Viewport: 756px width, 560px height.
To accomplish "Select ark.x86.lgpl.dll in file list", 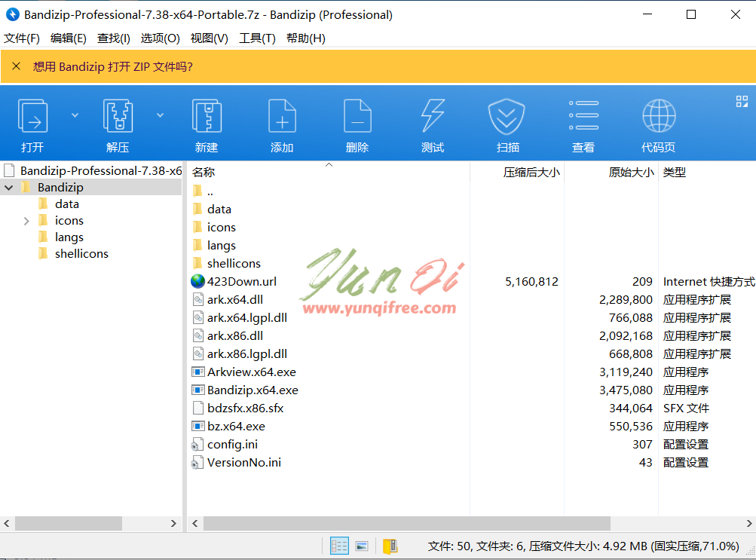I will coord(247,353).
